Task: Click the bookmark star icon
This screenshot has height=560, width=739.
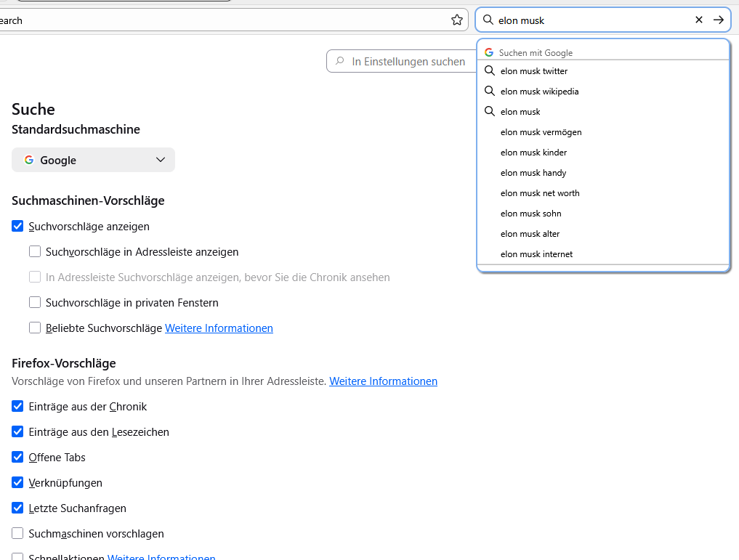Action: tap(457, 20)
